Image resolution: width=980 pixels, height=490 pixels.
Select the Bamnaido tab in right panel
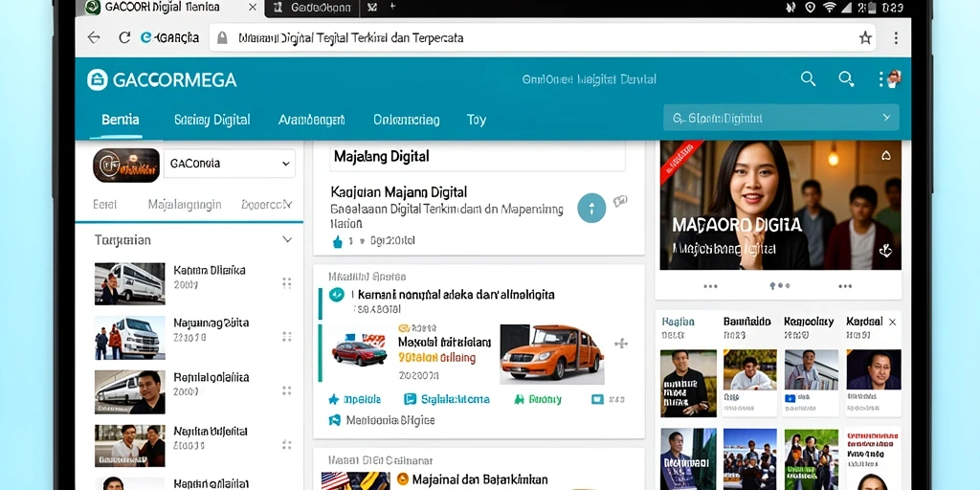point(746,322)
